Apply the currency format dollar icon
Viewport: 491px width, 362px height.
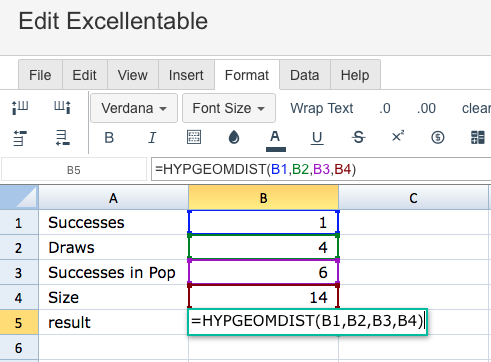[437, 137]
